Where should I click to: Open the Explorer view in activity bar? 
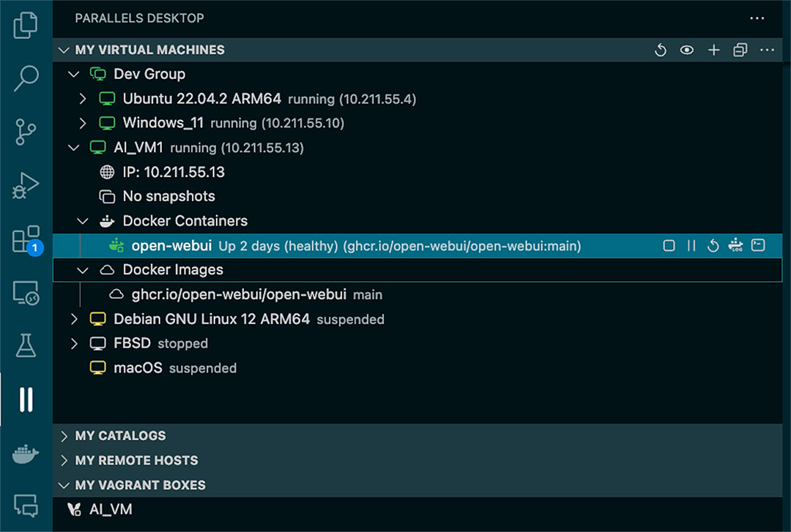25,25
